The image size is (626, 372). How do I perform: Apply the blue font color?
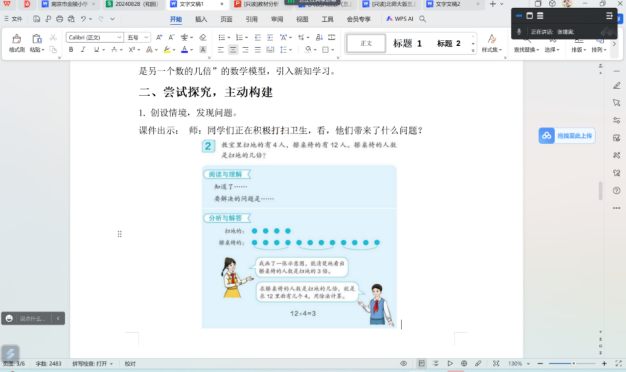184,49
